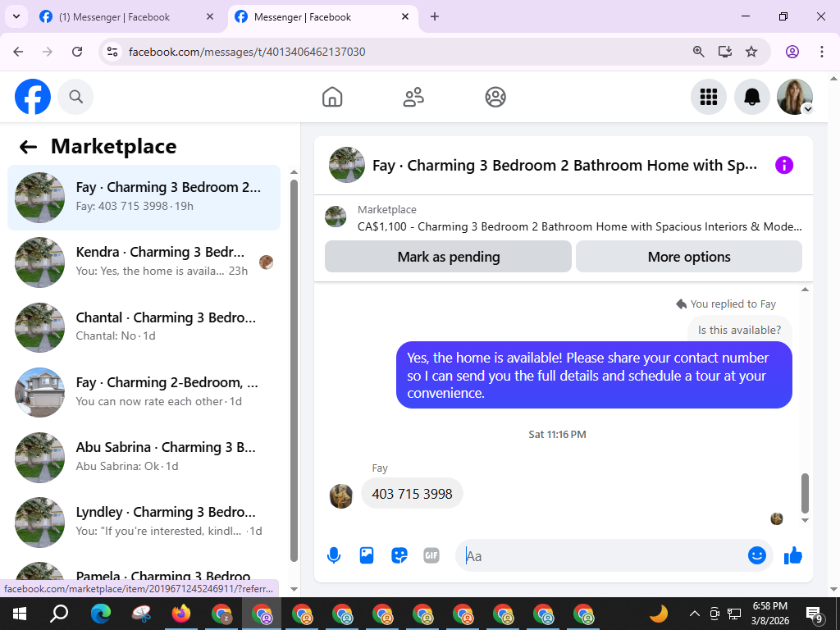
Task: Open a new browser tab
Action: [435, 16]
